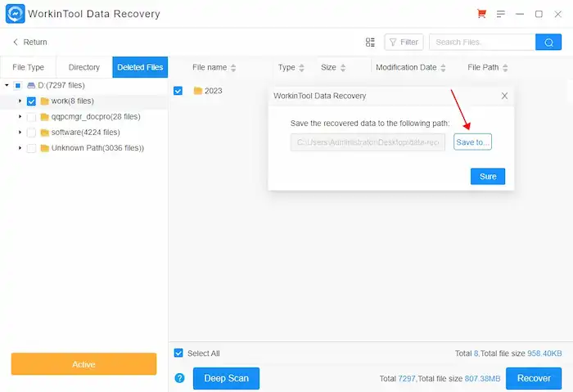The image size is (573, 392).
Task: Select the 2023 folder name text
Action: (x=214, y=91)
